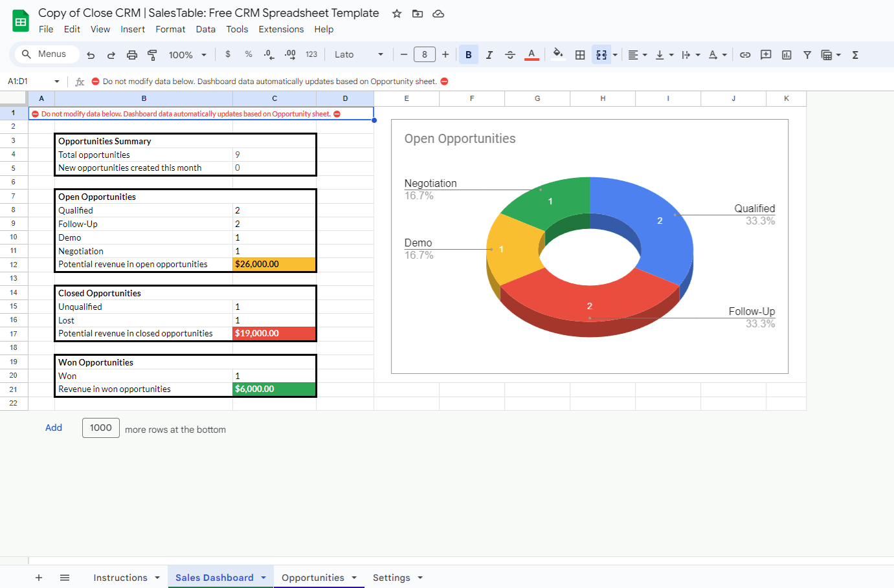Click the Add rows link at the bottom
The image size is (894, 588).
[54, 428]
